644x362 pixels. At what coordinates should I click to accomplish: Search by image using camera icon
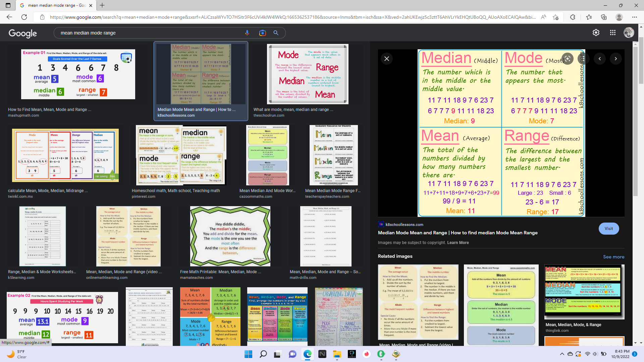tap(262, 33)
